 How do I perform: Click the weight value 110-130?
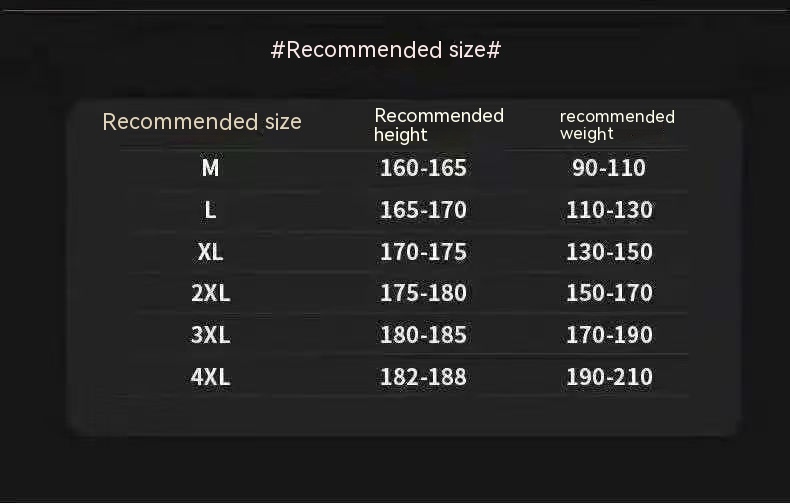pos(609,210)
